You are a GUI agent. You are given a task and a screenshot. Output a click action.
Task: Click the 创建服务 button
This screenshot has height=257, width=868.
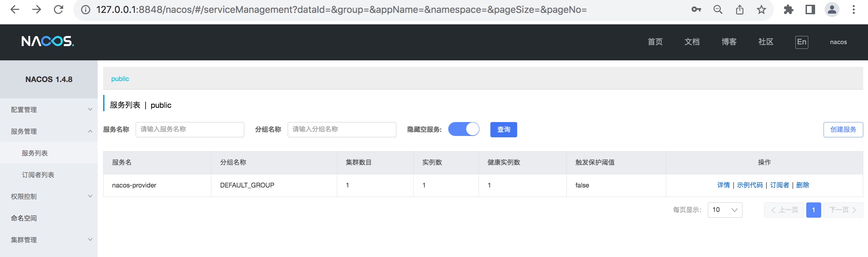tap(843, 130)
